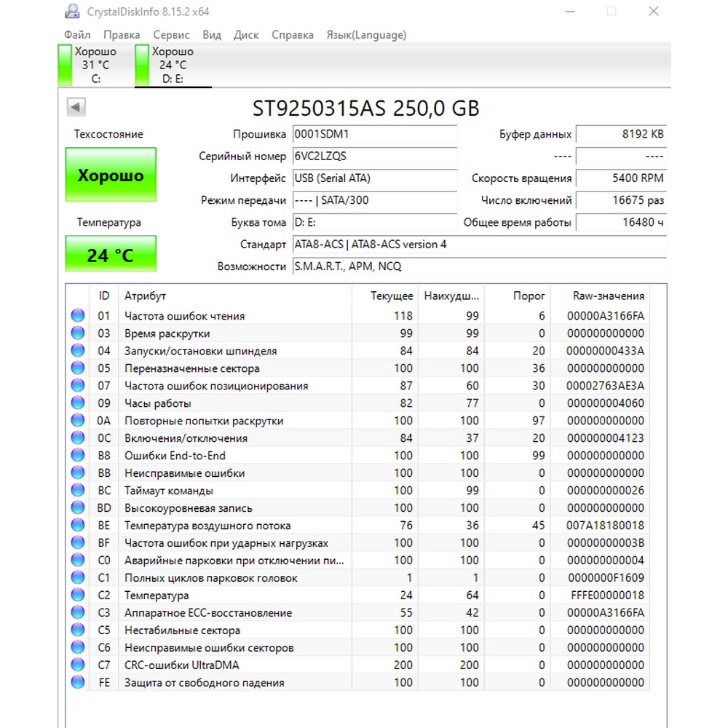Click the Текущее column header
728x728 pixels.
click(x=385, y=296)
